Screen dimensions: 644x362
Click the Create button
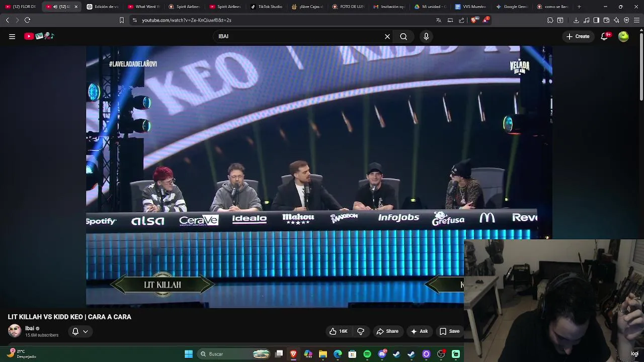[578, 36]
